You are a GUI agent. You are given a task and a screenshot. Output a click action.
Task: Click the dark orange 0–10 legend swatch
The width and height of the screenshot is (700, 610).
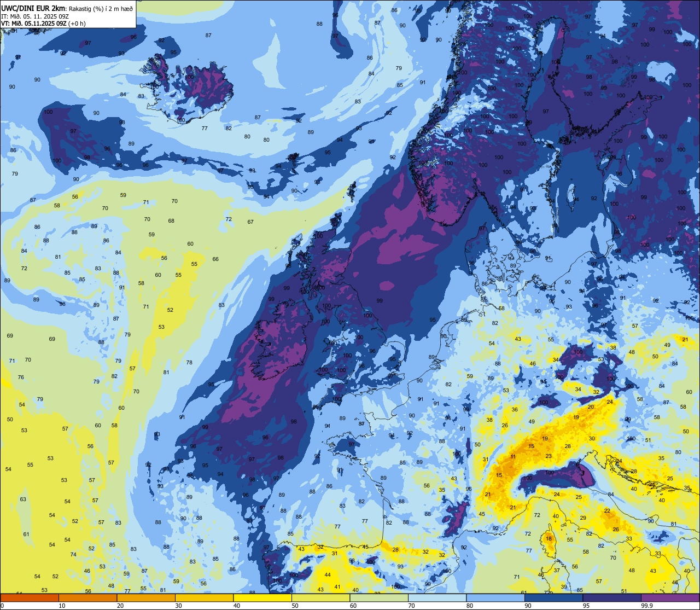pos(30,598)
